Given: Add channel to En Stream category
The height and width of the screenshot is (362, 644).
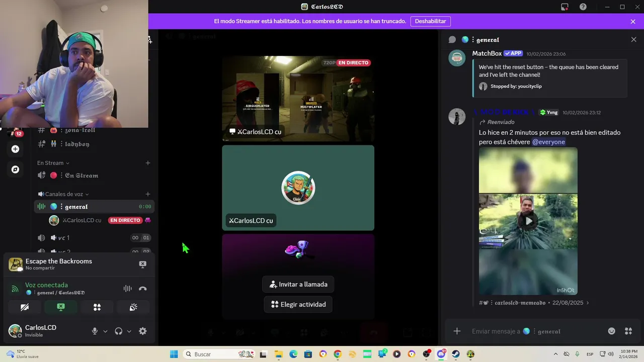Looking at the screenshot, I should (x=148, y=163).
